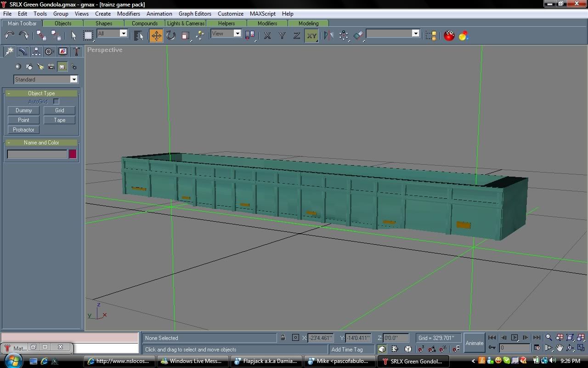Click the Select and Manipulate icon

[200, 35]
